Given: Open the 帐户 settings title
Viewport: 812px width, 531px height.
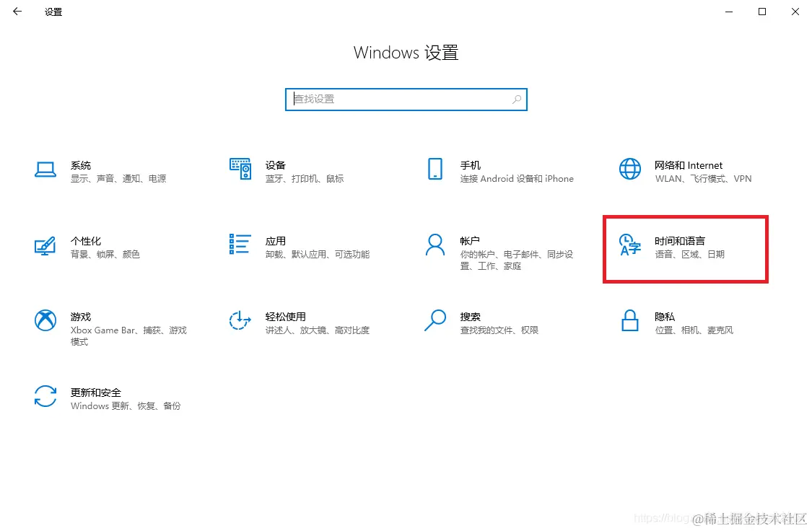Looking at the screenshot, I should [470, 241].
